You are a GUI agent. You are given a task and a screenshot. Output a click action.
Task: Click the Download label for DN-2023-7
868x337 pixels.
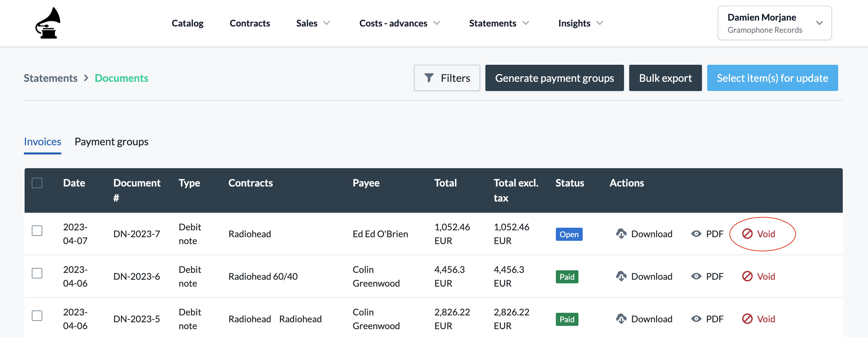coord(652,234)
